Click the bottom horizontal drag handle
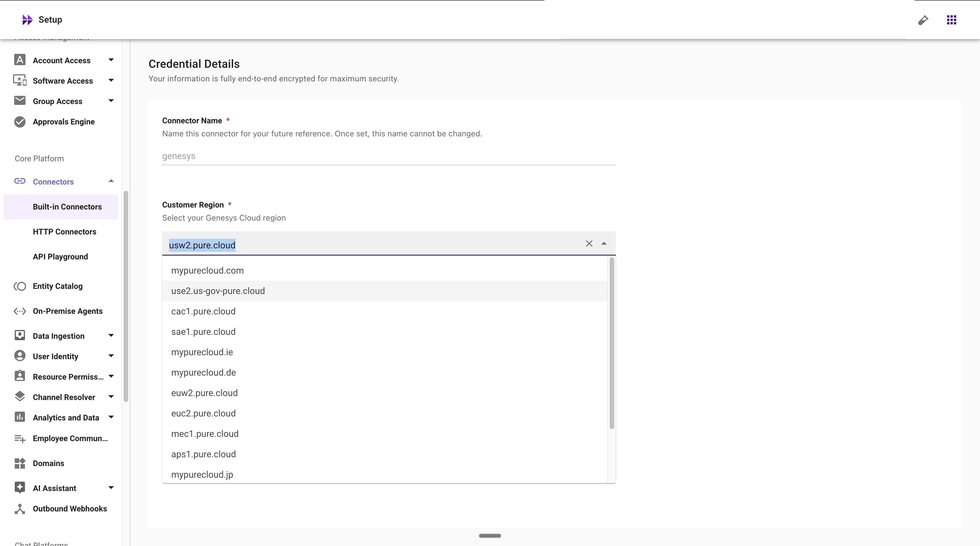 [x=490, y=536]
